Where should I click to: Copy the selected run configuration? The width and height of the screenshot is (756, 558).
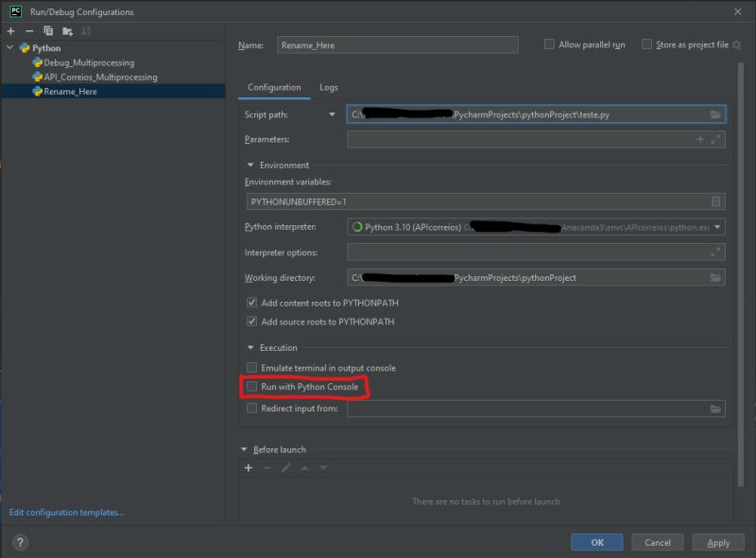click(x=47, y=31)
